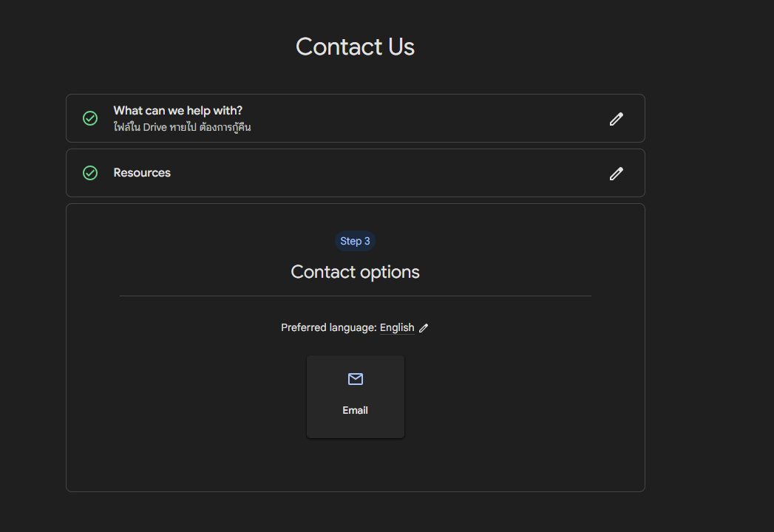Click the pencil icon in Resources row
774x532 pixels.
[x=616, y=174]
